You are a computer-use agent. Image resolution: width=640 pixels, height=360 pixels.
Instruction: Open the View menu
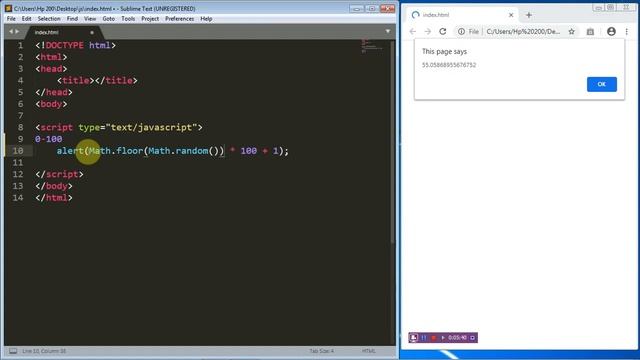90,19
